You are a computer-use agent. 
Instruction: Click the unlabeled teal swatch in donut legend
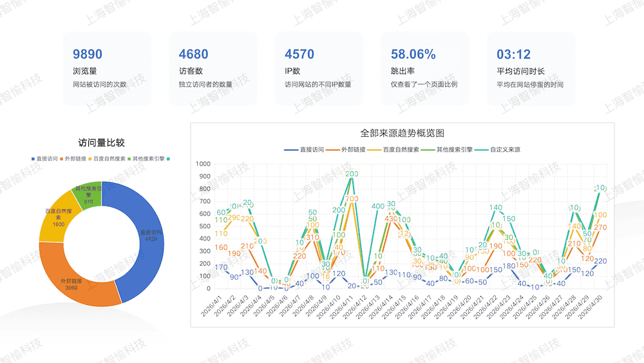pos(168,159)
